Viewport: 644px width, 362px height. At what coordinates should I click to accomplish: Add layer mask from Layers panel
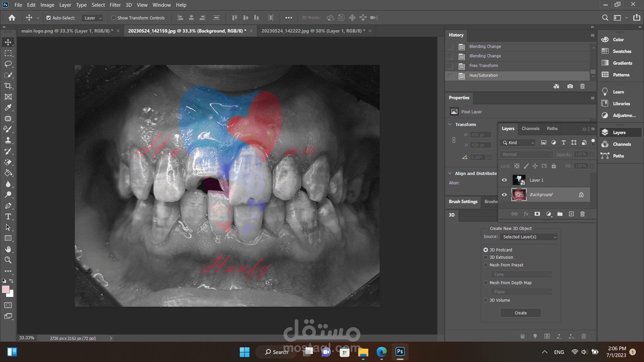[x=537, y=214]
